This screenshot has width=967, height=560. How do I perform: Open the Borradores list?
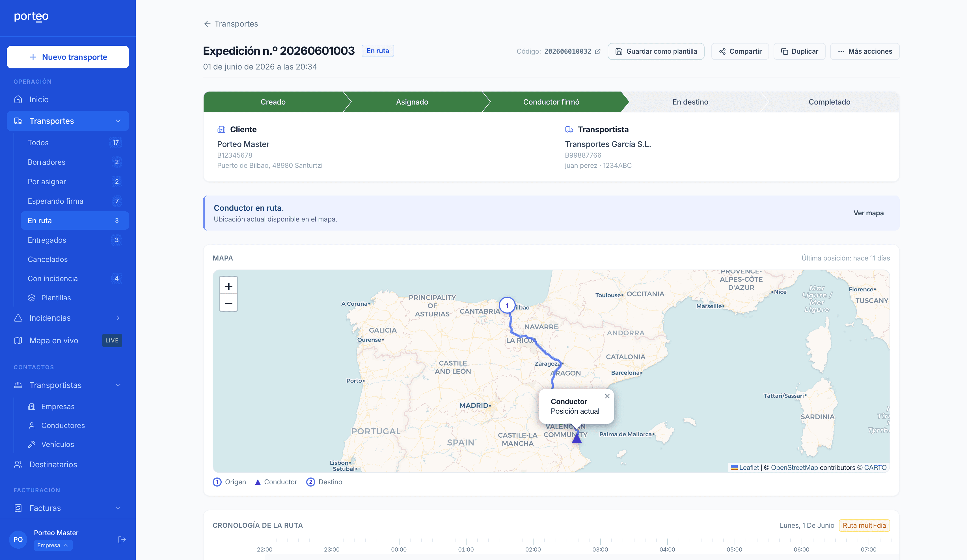tap(75, 162)
